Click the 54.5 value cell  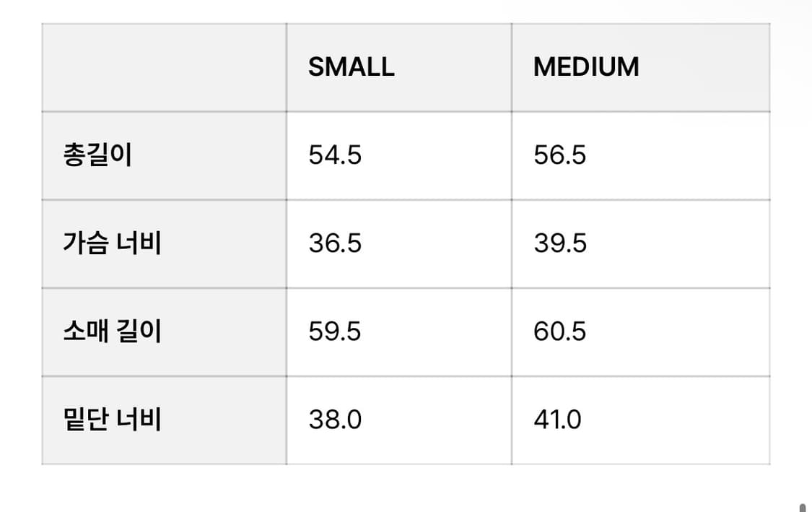click(335, 156)
